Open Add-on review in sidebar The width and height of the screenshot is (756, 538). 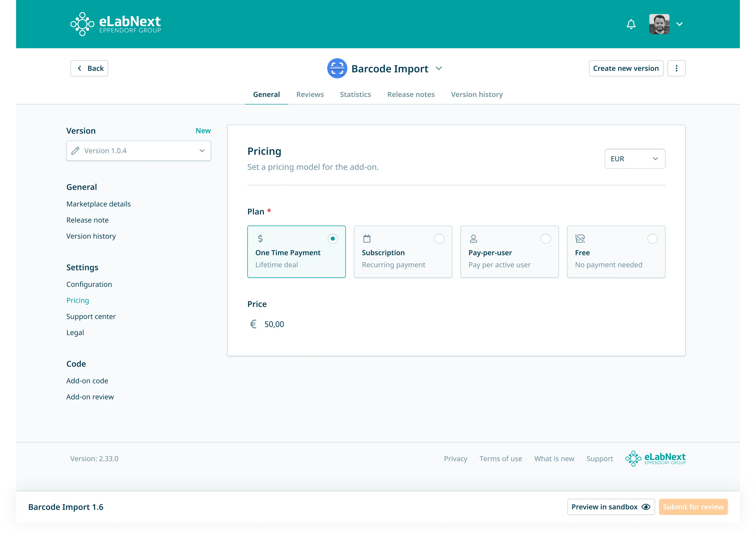tap(90, 397)
